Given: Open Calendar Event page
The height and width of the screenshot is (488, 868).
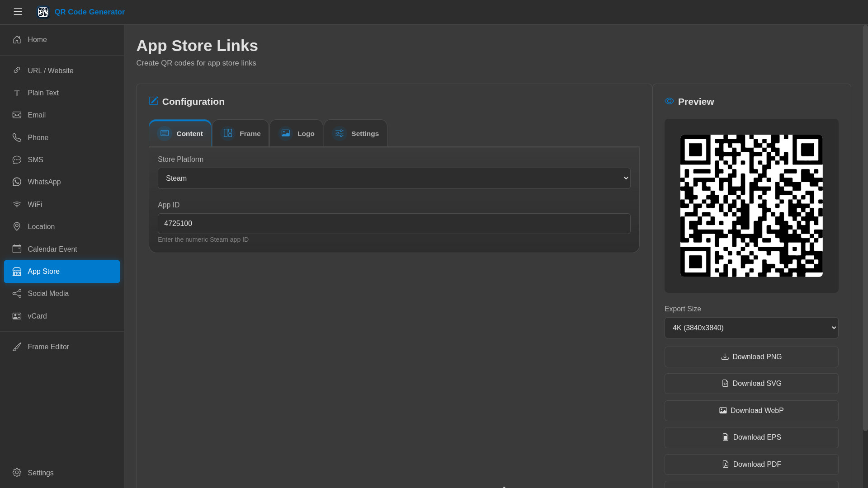Looking at the screenshot, I should [62, 249].
